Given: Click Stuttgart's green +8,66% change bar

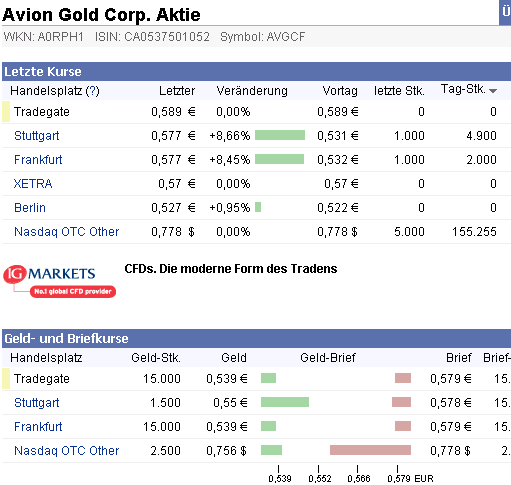Looking at the screenshot, I should [x=280, y=135].
